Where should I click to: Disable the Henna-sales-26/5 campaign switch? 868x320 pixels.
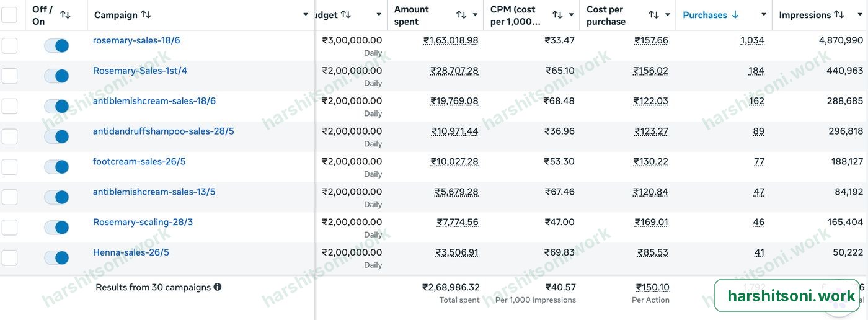(x=56, y=258)
